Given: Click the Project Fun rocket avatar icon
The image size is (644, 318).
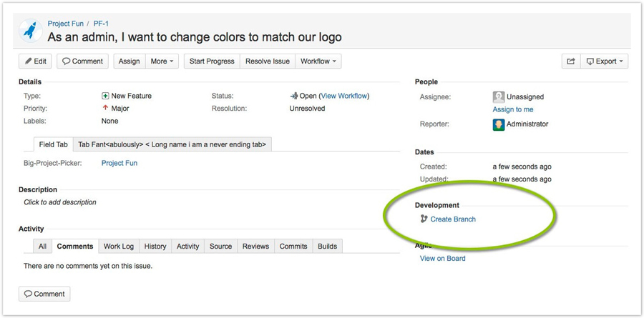Looking at the screenshot, I should pyautogui.click(x=30, y=30).
